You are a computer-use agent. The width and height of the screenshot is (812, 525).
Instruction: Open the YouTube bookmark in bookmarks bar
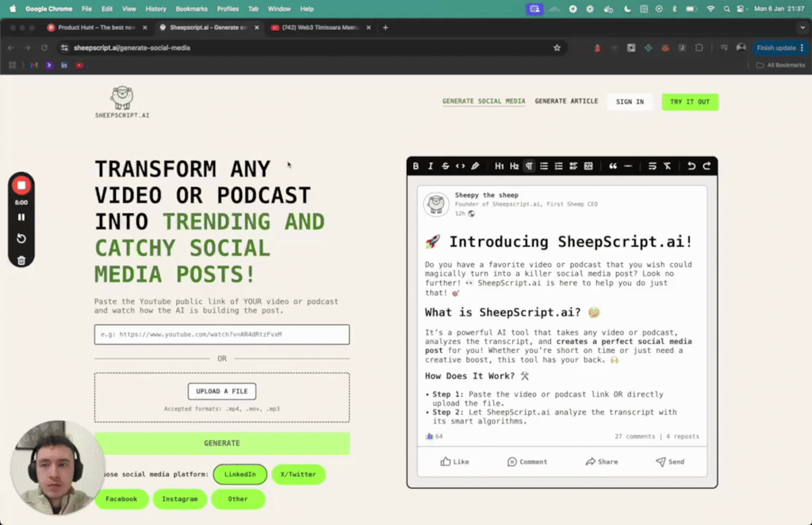coord(80,65)
